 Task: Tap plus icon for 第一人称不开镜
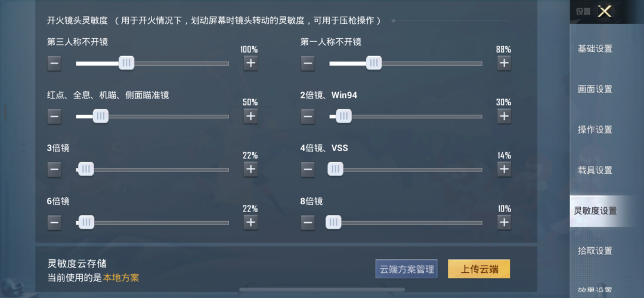click(x=504, y=63)
